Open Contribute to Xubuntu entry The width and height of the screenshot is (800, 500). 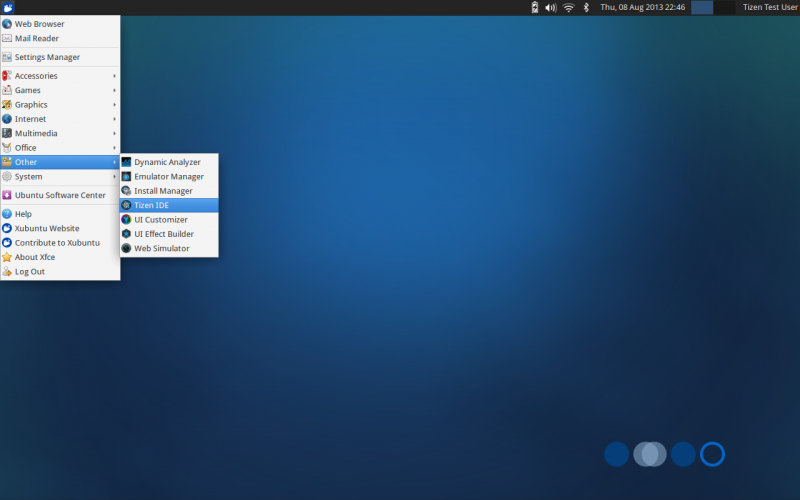tap(60, 243)
